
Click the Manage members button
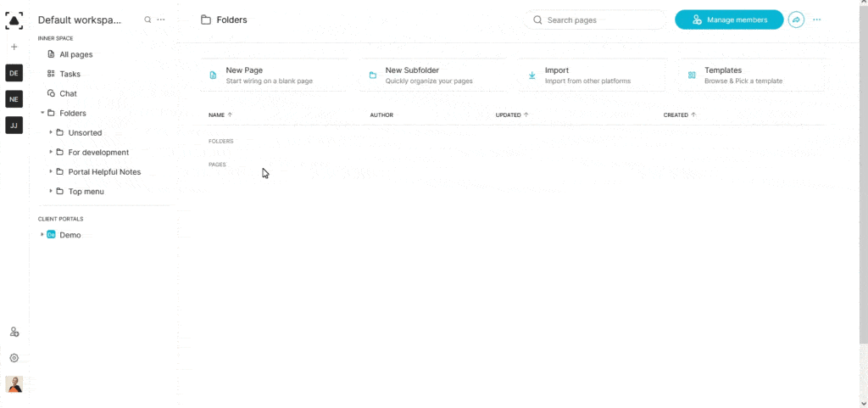pos(728,20)
